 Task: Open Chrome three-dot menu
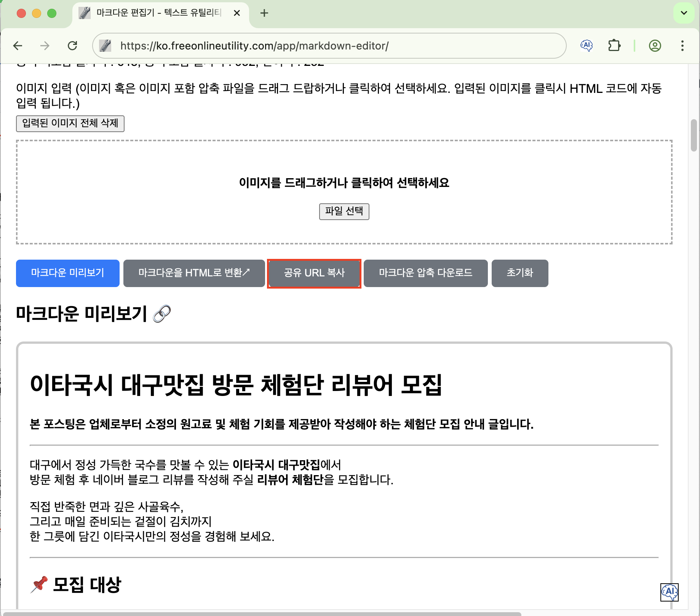pyautogui.click(x=682, y=46)
